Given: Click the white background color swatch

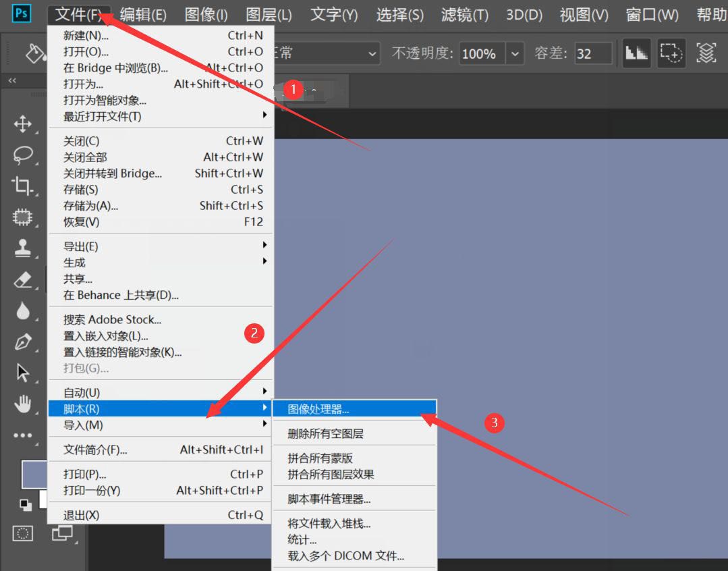Looking at the screenshot, I should 43,499.
